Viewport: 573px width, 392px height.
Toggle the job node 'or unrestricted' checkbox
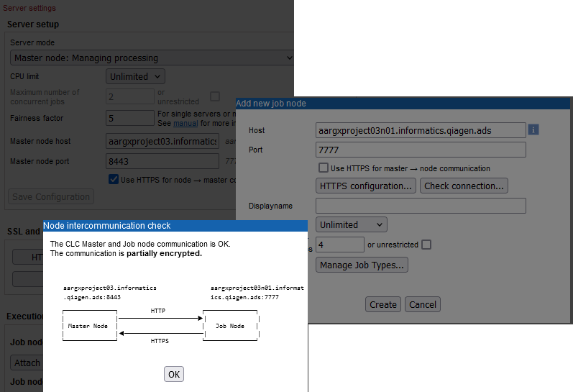tap(426, 245)
